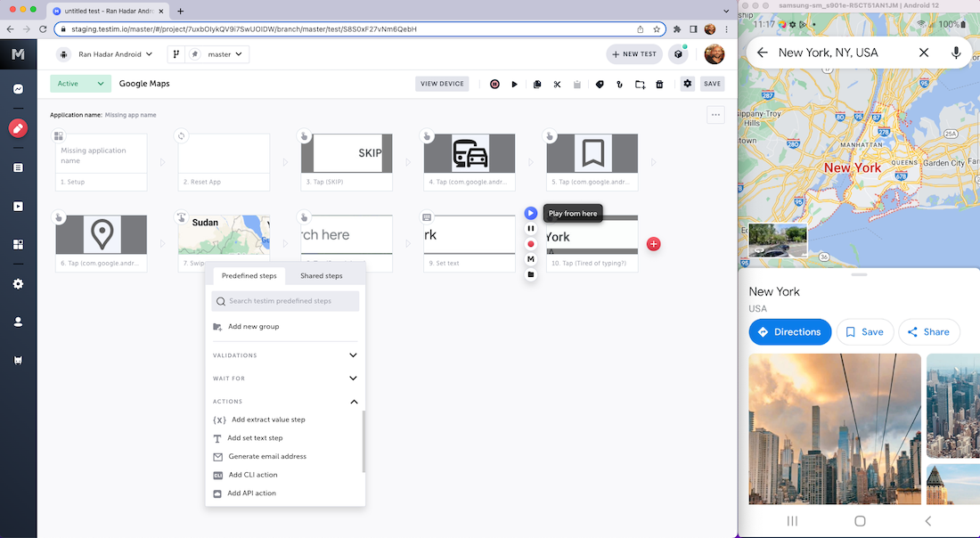Click the trash delete icon
The width and height of the screenshot is (980, 538).
(x=659, y=84)
